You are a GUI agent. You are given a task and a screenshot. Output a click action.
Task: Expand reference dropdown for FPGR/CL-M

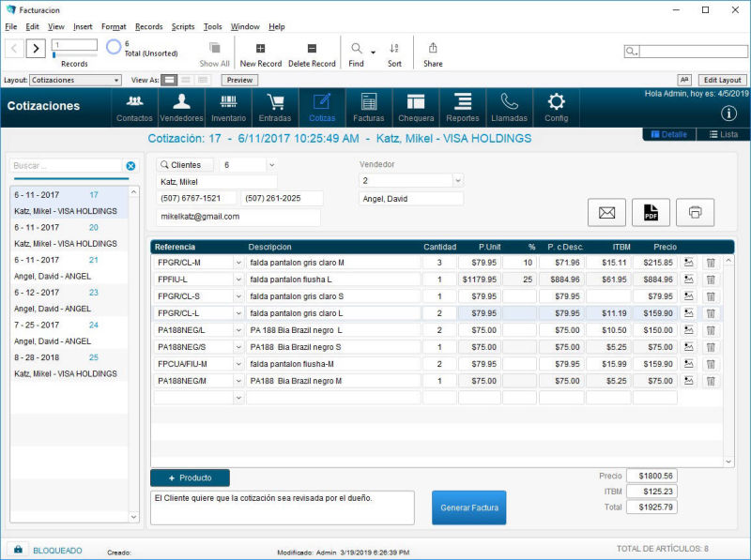(238, 263)
